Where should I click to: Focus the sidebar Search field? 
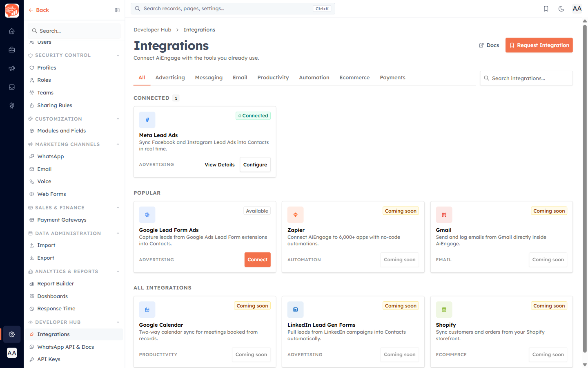point(75,31)
